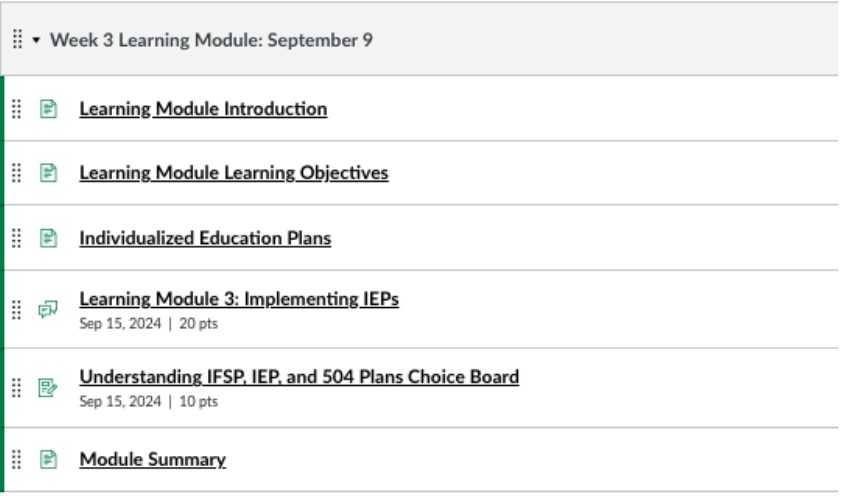Click the Week 3 module header drag handle

click(x=17, y=39)
